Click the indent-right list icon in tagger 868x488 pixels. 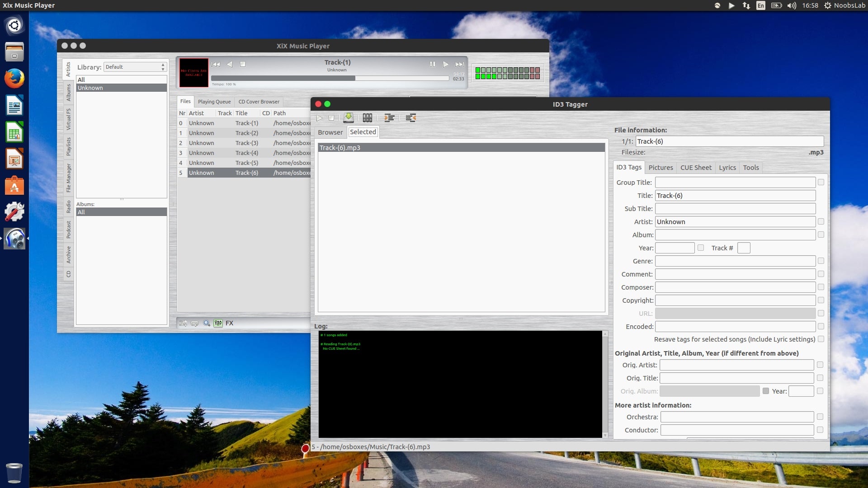coord(389,118)
